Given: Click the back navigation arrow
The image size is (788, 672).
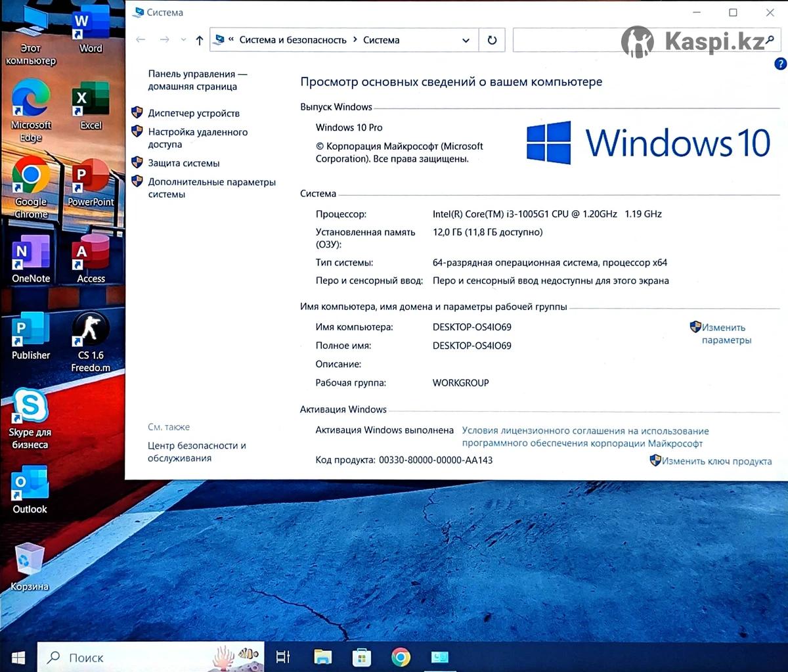Looking at the screenshot, I should click(x=141, y=40).
